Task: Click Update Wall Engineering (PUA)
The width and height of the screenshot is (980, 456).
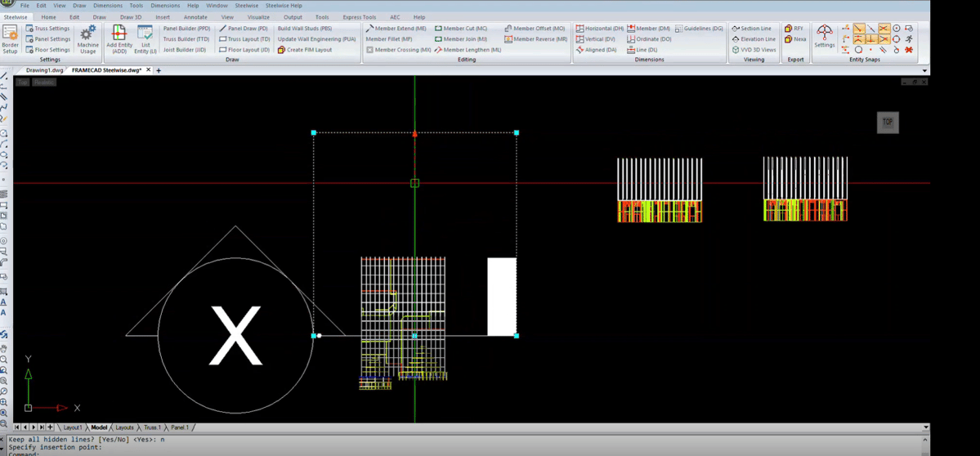Action: click(317, 38)
